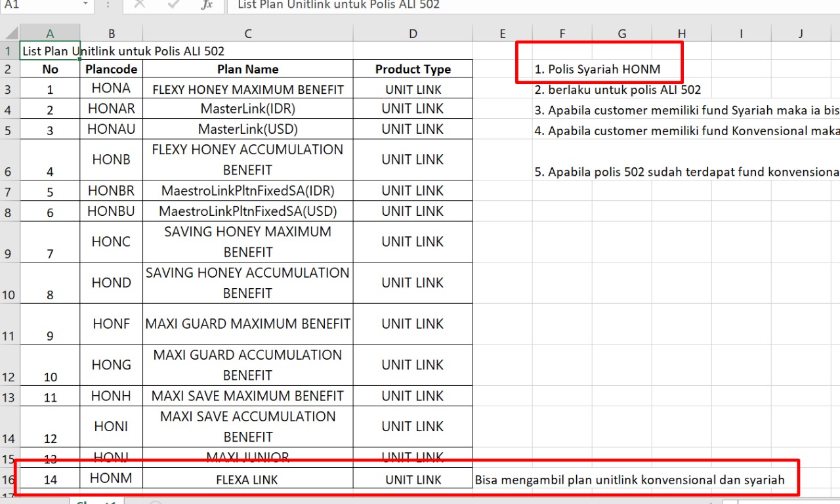Select column B header
The height and width of the screenshot is (504, 840).
(111, 33)
